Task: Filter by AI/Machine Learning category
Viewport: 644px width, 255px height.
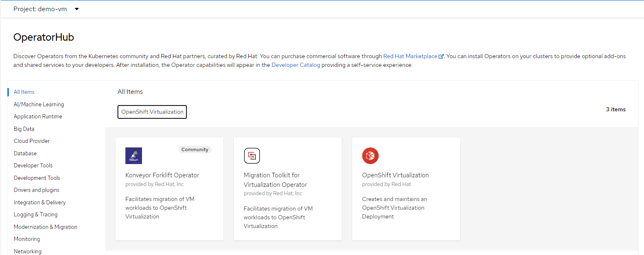Action: (39, 105)
